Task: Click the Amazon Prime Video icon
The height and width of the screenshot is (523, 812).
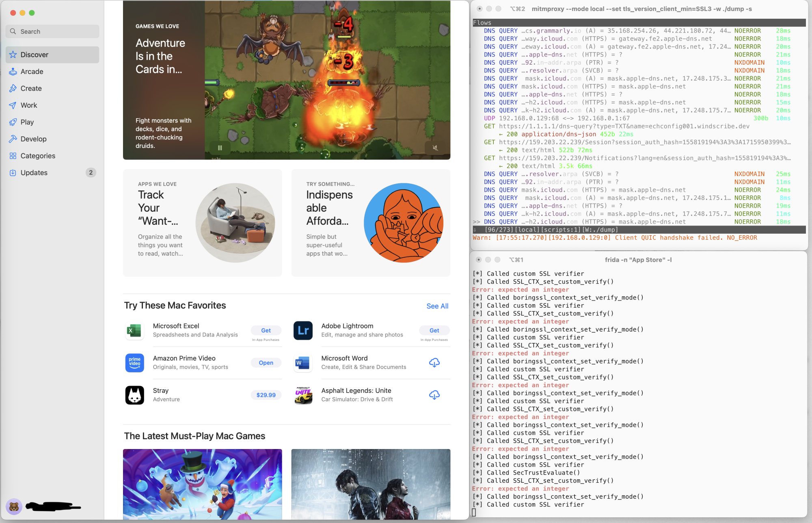Action: (135, 362)
